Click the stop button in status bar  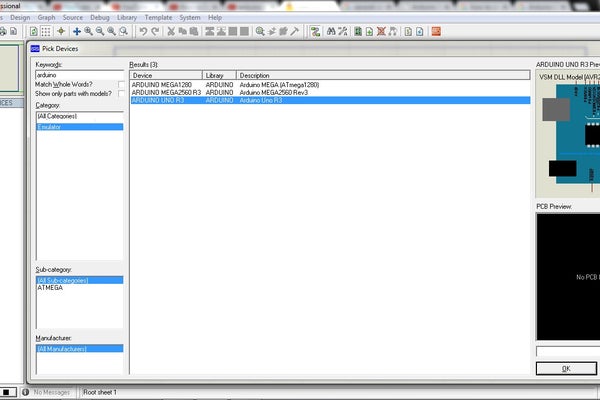[6, 392]
